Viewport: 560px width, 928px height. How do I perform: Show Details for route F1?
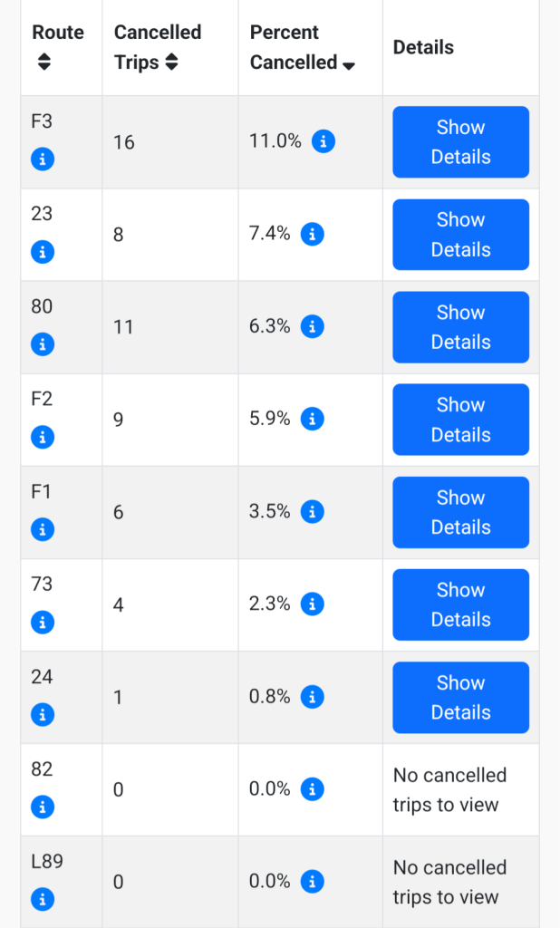460,513
